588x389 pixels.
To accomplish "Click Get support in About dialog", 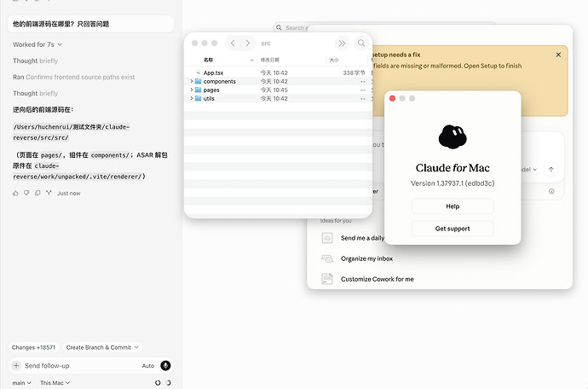I will tap(453, 229).
